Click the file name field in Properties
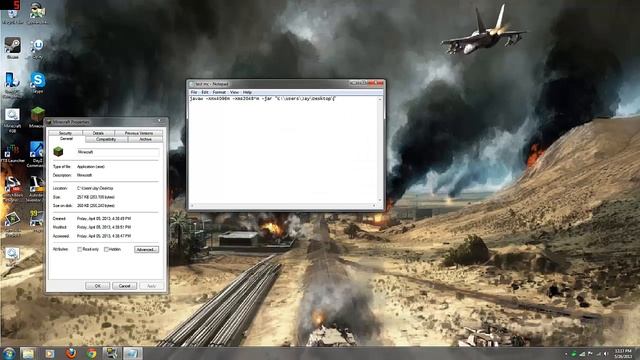Image resolution: width=640 pixels, height=360 pixels. 118,152
